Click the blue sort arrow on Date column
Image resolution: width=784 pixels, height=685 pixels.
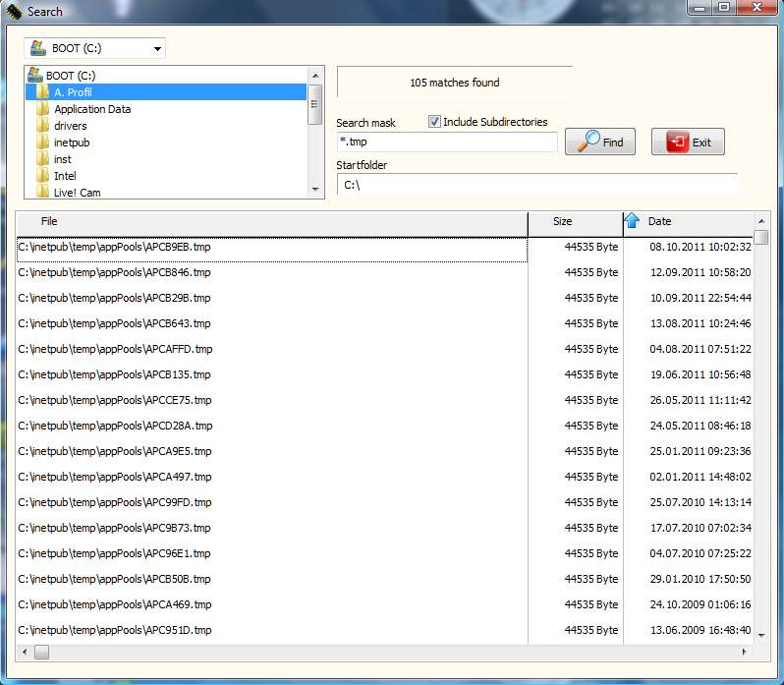click(x=632, y=220)
